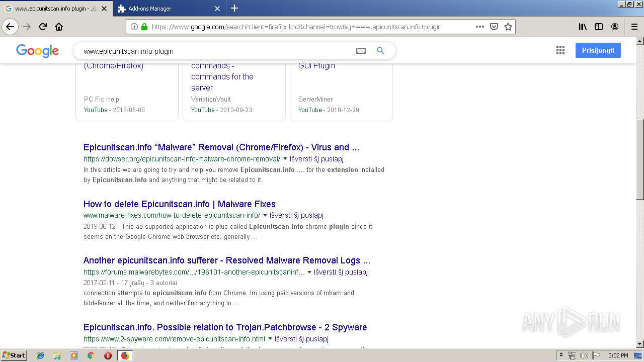Viewport: 644px width, 362px height.
Task: Click the taskbar clock showing 3:02 PM
Action: pyautogui.click(x=618, y=355)
